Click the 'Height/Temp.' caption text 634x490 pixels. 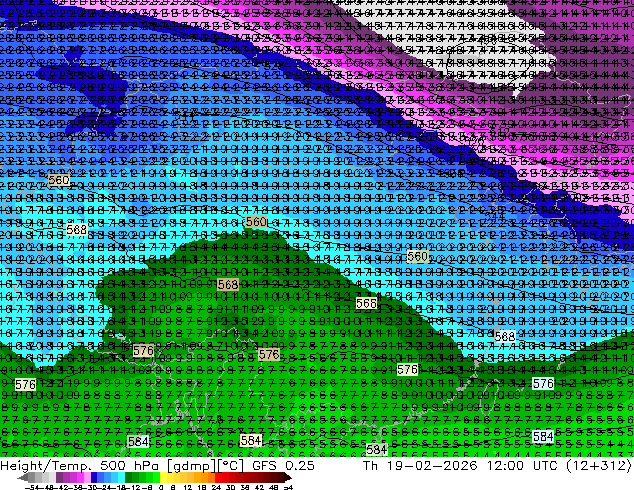click(x=45, y=466)
